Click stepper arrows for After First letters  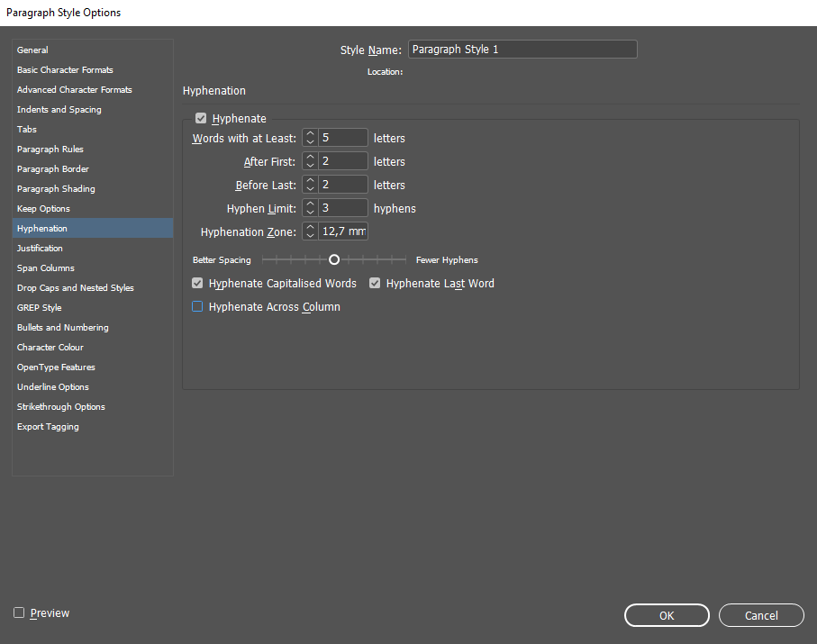pyautogui.click(x=310, y=162)
